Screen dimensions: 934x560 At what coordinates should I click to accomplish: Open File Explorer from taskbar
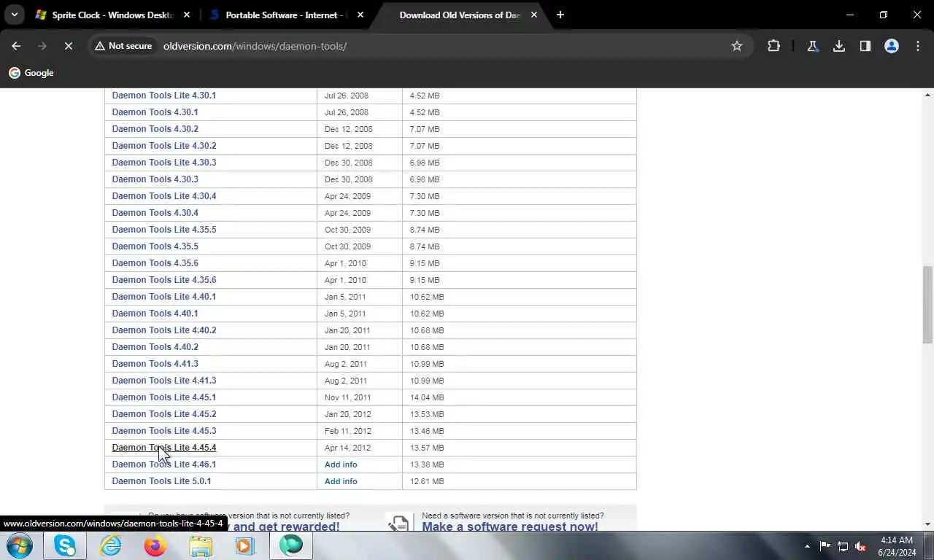point(201,545)
